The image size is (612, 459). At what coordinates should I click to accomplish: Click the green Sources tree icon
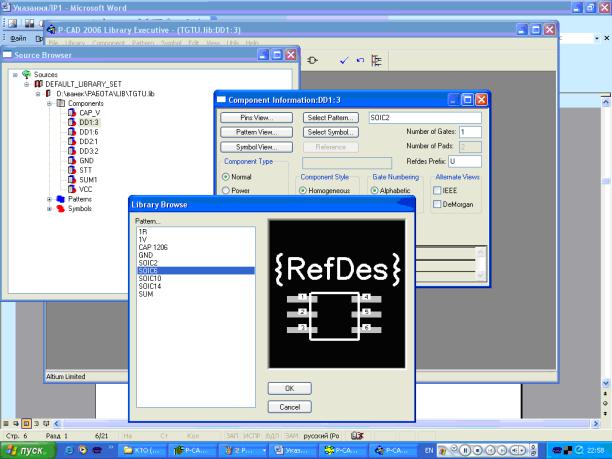coord(26,74)
